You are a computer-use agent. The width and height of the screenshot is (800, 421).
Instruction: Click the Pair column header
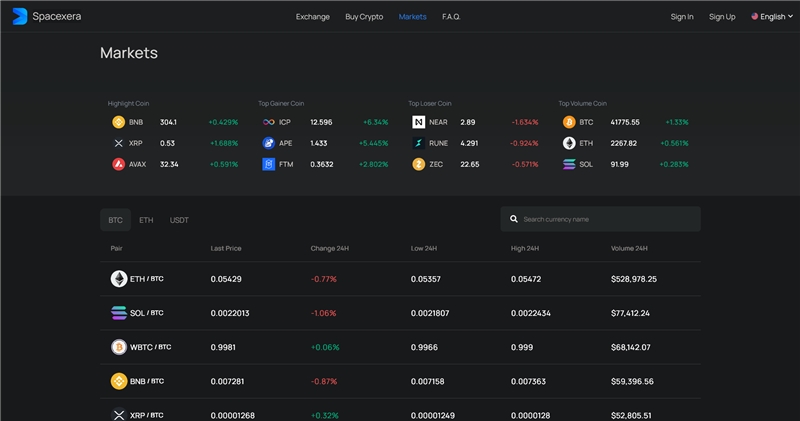[116, 249]
